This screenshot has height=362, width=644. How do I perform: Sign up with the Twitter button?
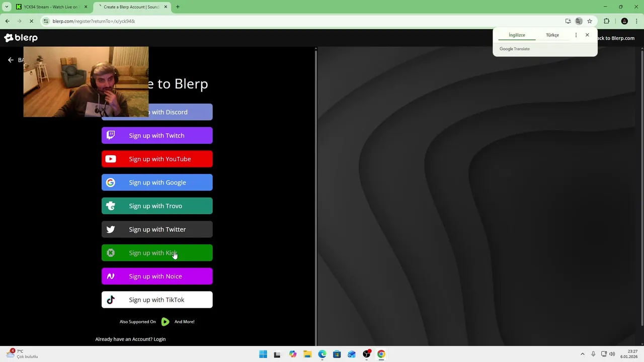pos(157,229)
